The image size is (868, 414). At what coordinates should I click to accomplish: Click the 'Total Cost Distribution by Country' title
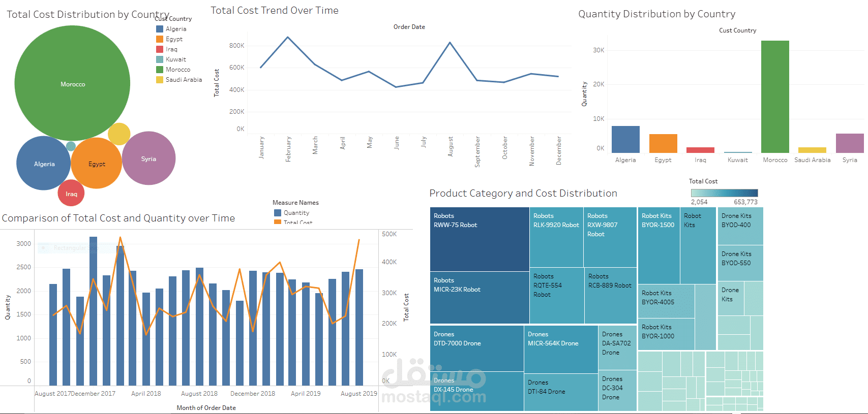[88, 14]
